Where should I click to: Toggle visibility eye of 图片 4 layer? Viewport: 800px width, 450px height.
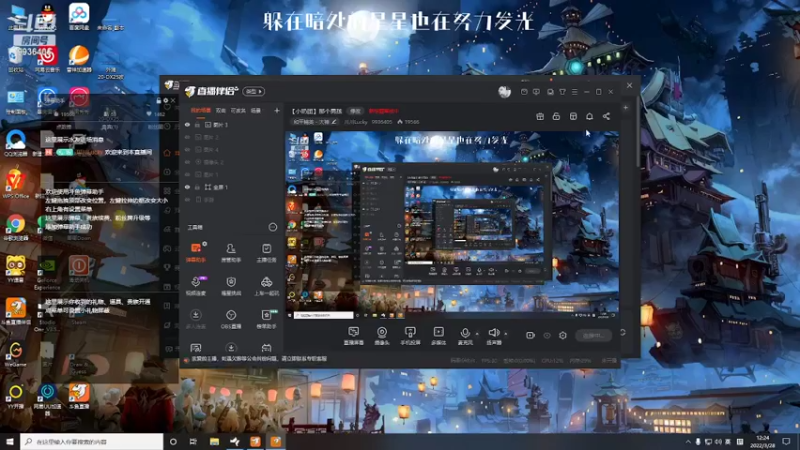(x=187, y=149)
